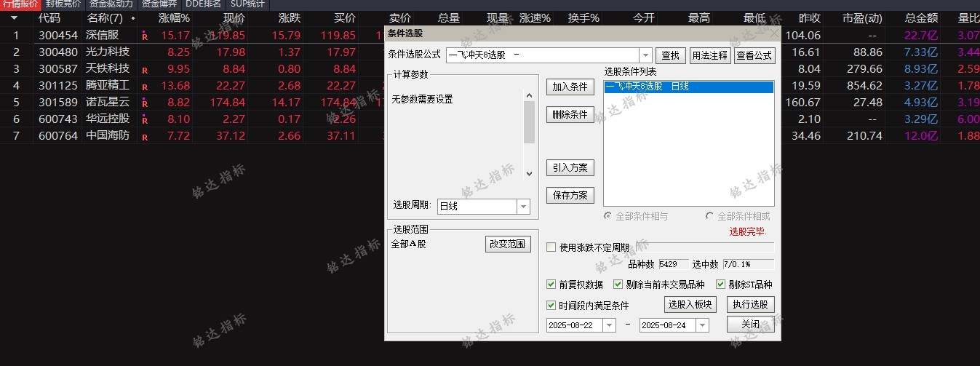Open formula via 查看公式 button

click(754, 55)
